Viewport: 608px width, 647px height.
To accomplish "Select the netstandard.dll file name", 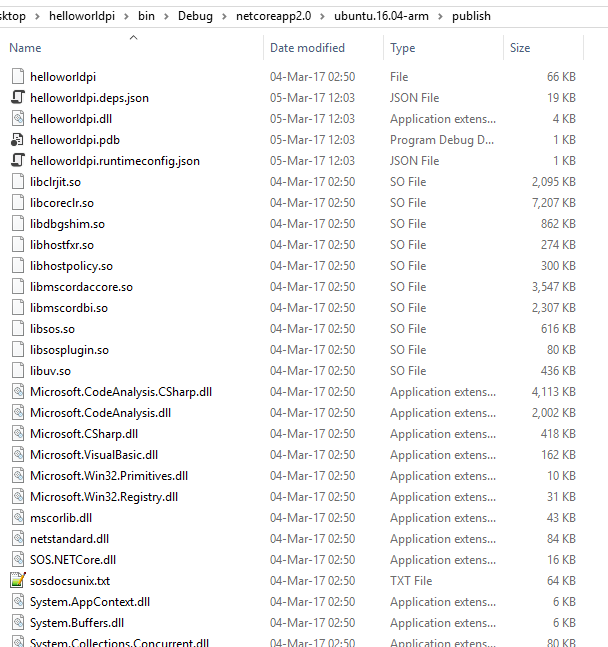I will click(69, 539).
